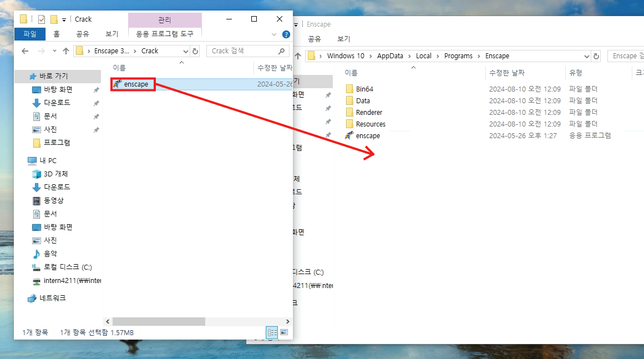Refresh the Enscape folder view

[x=596, y=56]
